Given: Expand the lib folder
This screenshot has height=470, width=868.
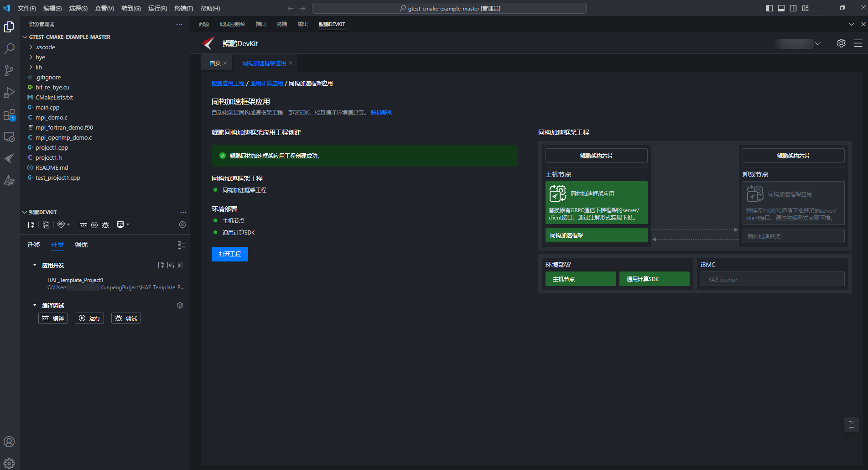Looking at the screenshot, I should coord(31,67).
